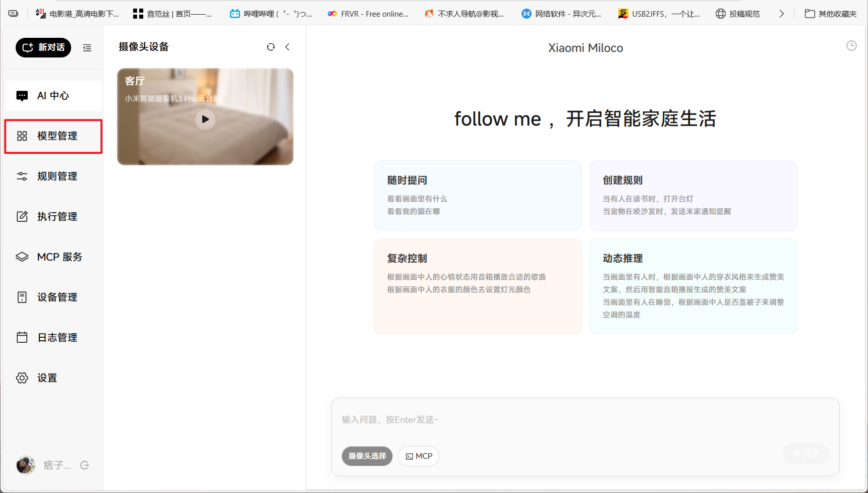
Task: Click the 日志管理 calendar icon
Action: (x=22, y=337)
